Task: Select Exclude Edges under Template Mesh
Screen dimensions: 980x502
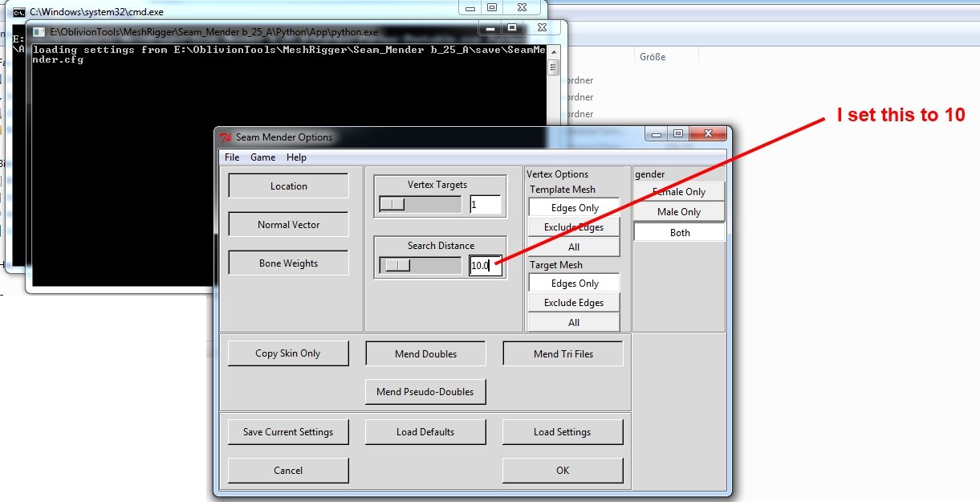Action: point(575,227)
